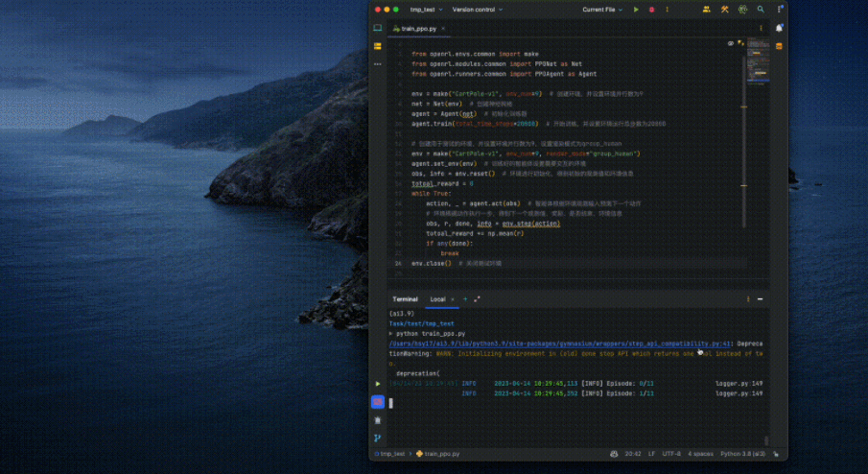
Task: Open the run toolbar More Actions menu
Action: (667, 10)
